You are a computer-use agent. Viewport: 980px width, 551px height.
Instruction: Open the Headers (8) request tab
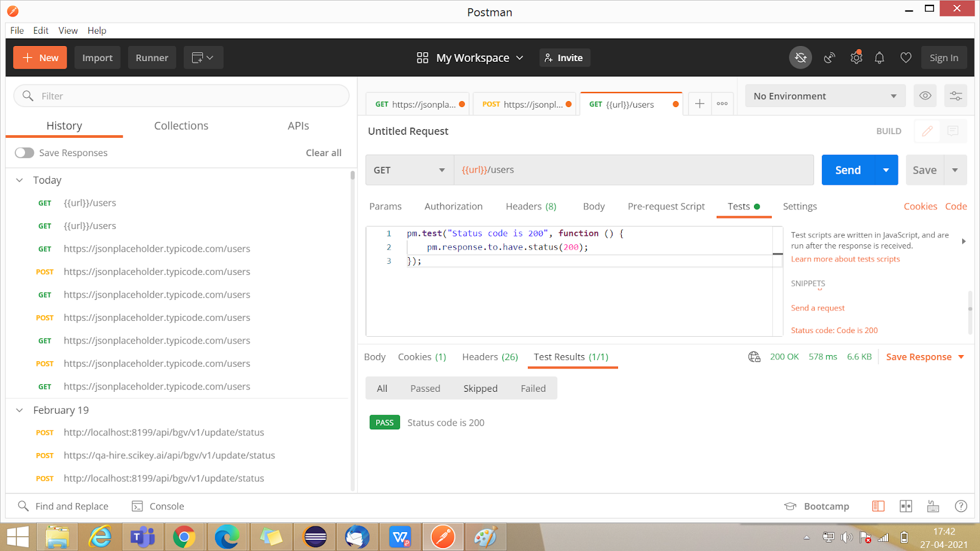click(x=531, y=206)
